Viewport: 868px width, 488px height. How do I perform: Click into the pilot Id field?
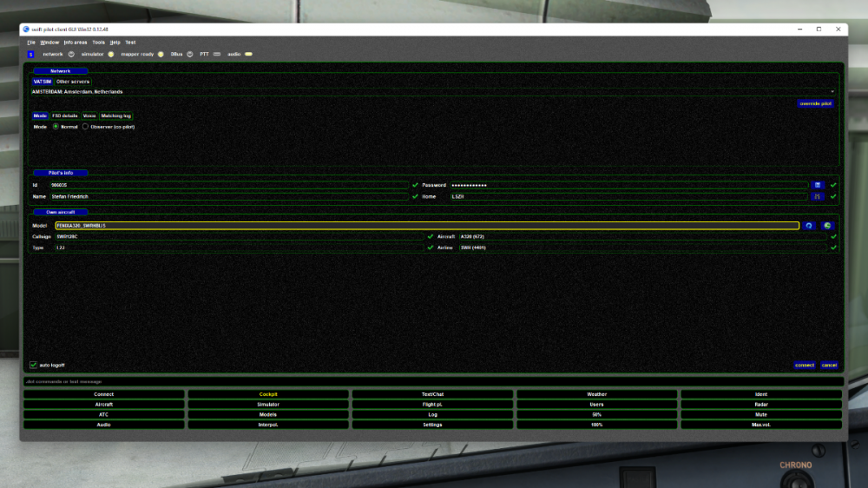(229, 185)
